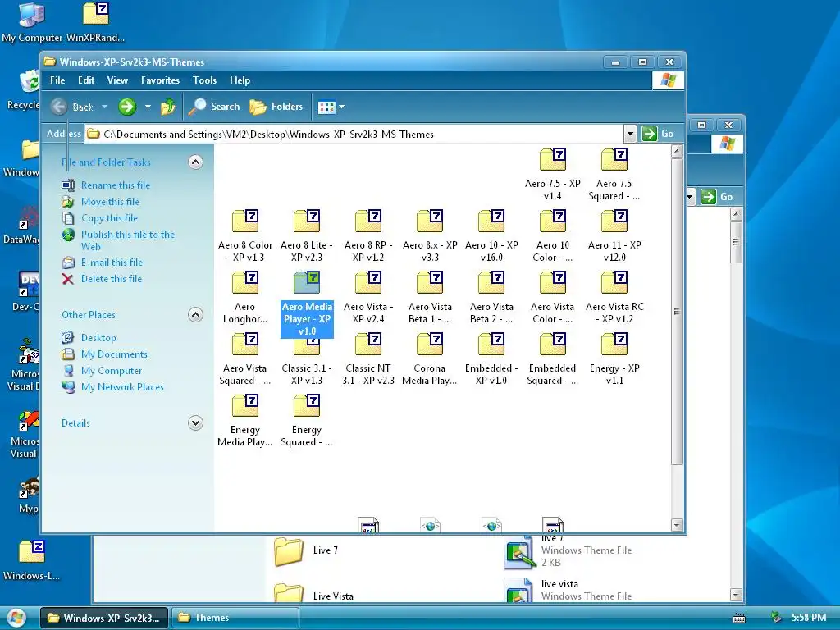Select Aero Vista RC - XP v1.2 file

pos(614,296)
